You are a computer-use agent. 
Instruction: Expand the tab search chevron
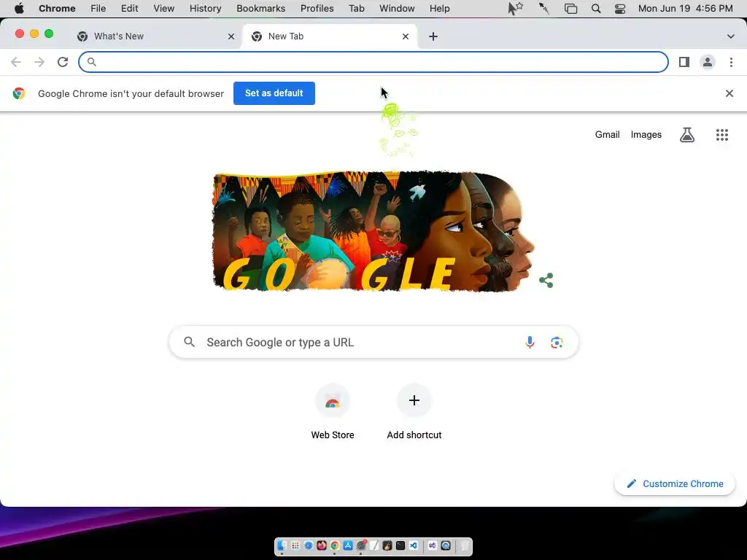point(730,36)
